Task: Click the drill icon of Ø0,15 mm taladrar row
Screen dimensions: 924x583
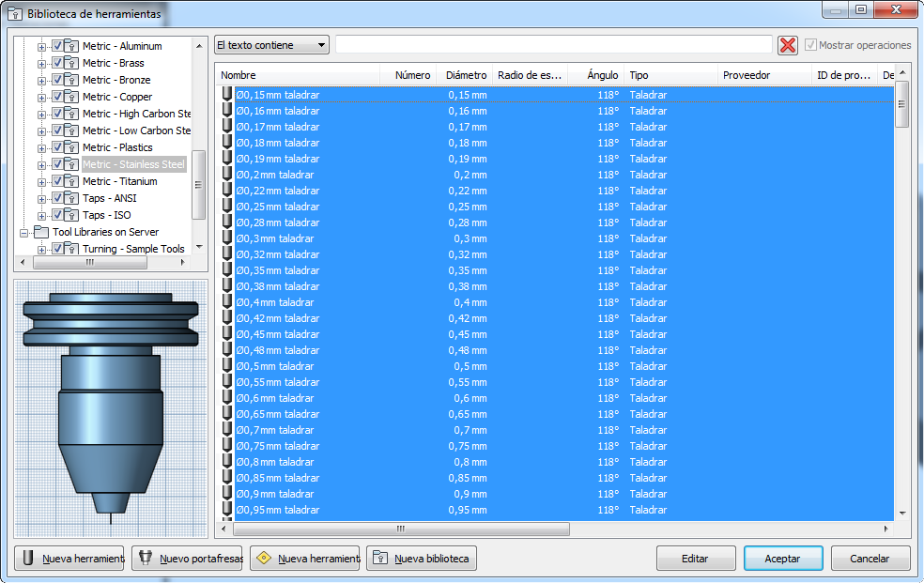Action: click(x=227, y=94)
